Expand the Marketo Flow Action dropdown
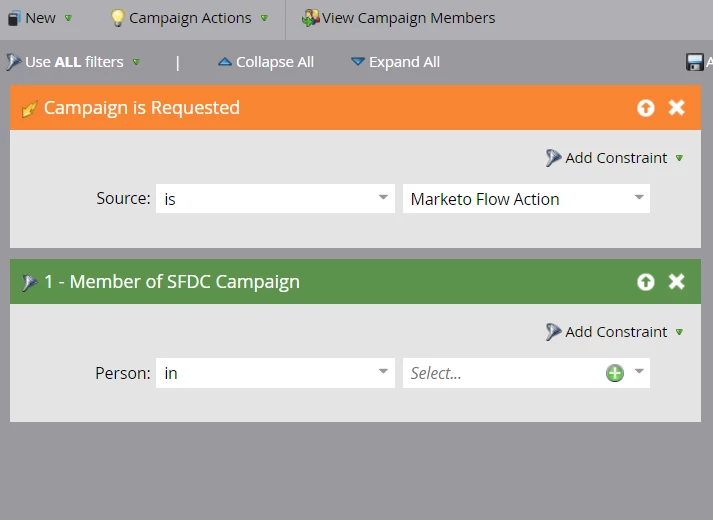Image resolution: width=713 pixels, height=520 pixels. [x=639, y=198]
